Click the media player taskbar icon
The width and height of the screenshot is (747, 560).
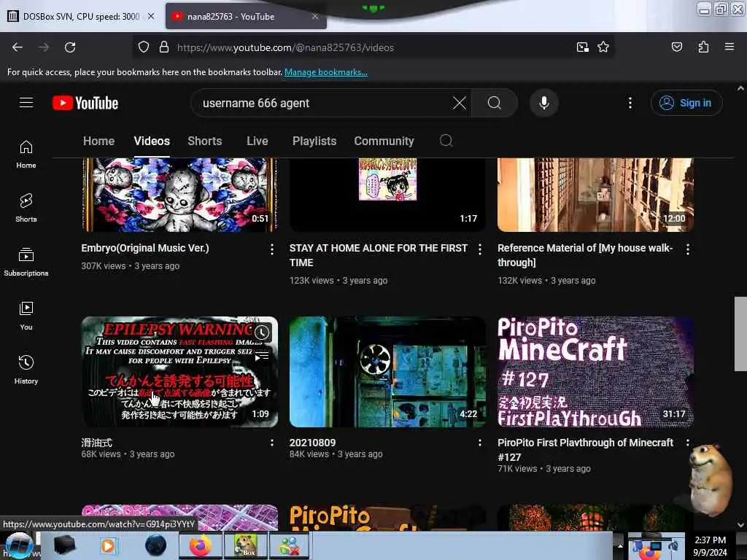(x=108, y=545)
